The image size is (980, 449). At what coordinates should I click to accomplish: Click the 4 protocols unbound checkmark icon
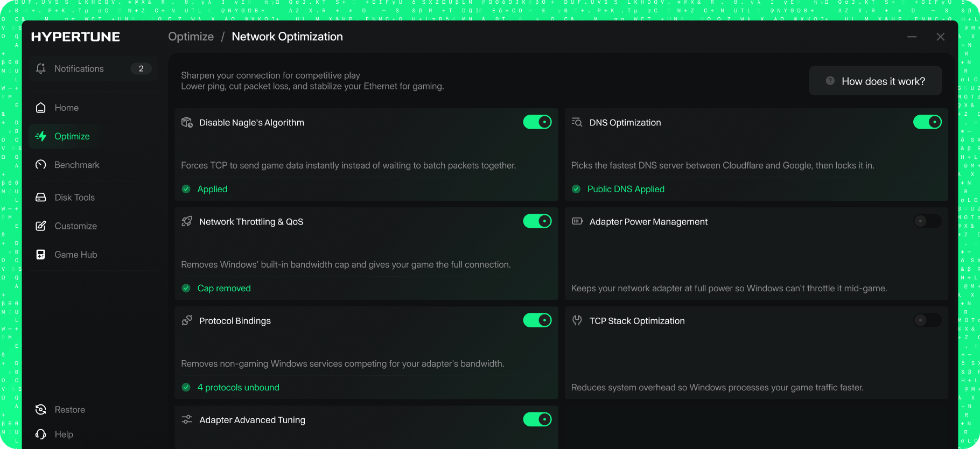click(x=186, y=387)
